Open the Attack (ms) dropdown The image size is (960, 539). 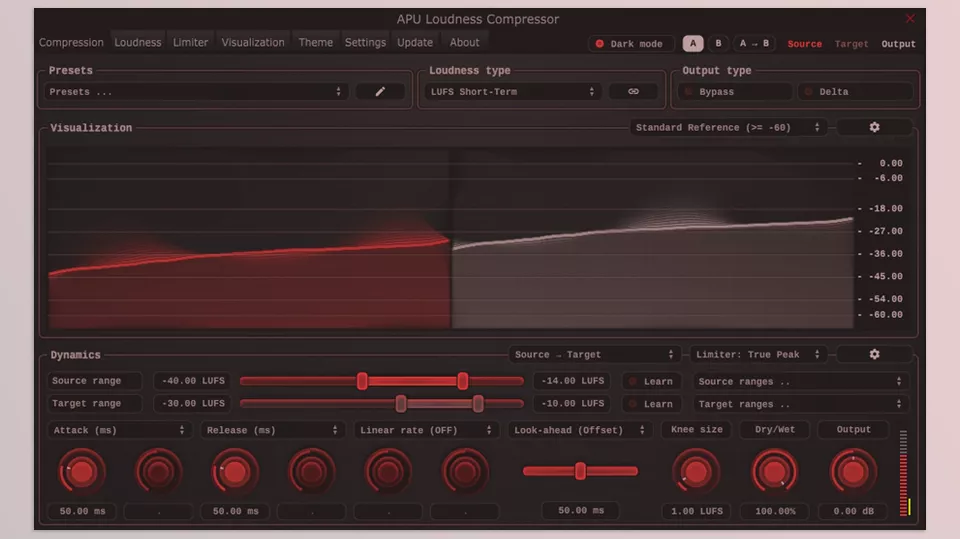pyautogui.click(x=119, y=430)
